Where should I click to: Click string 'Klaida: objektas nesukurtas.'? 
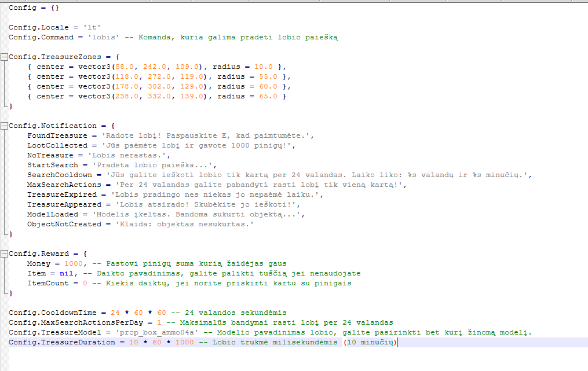185,224
